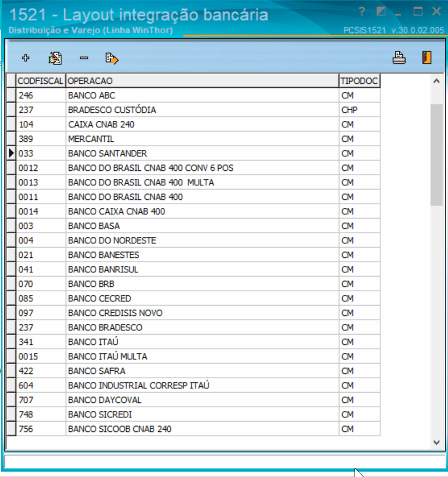
Task: Click code 389 cell
Action: coord(41,139)
